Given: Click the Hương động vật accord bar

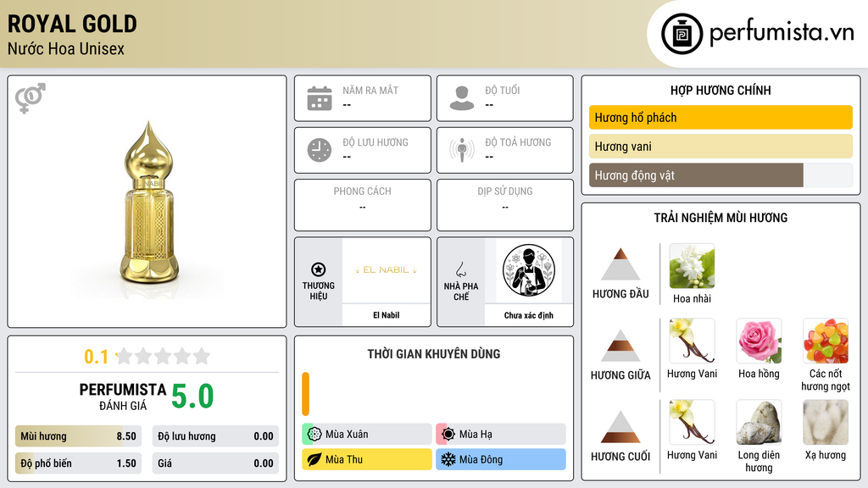Looking at the screenshot, I should coord(721,175).
